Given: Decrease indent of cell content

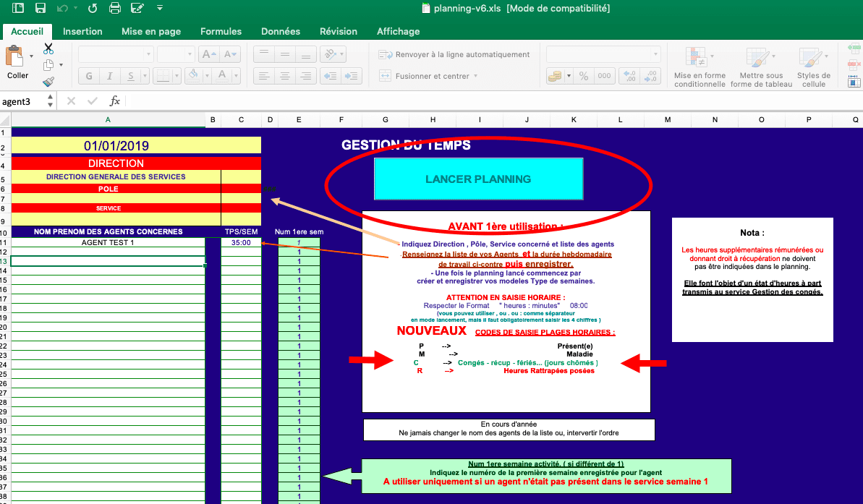Looking at the screenshot, I should click(x=331, y=76).
